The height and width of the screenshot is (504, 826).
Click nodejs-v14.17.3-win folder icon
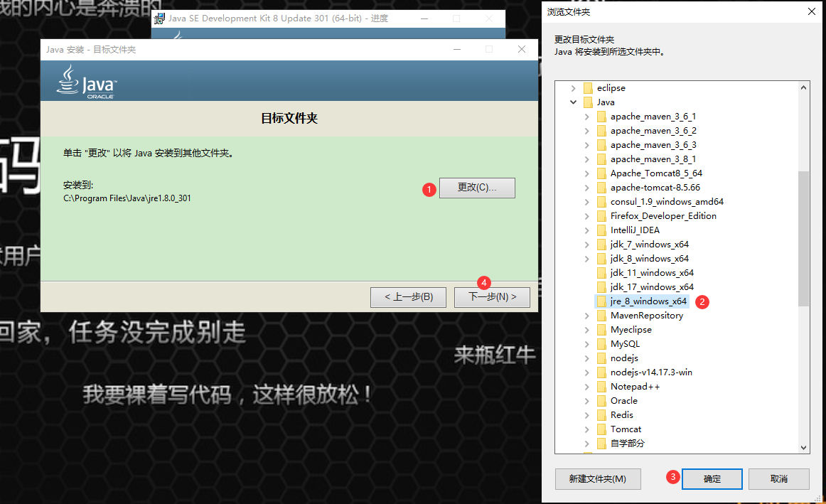pyautogui.click(x=601, y=372)
